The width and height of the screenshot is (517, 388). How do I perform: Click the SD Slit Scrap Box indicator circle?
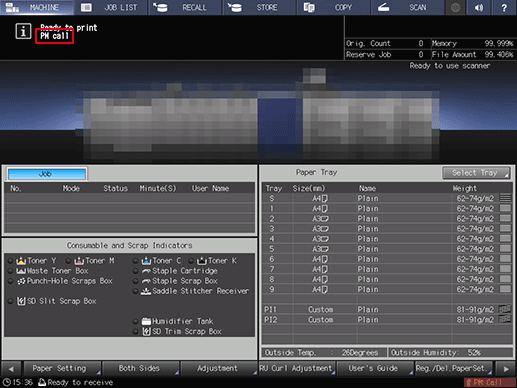(10, 301)
